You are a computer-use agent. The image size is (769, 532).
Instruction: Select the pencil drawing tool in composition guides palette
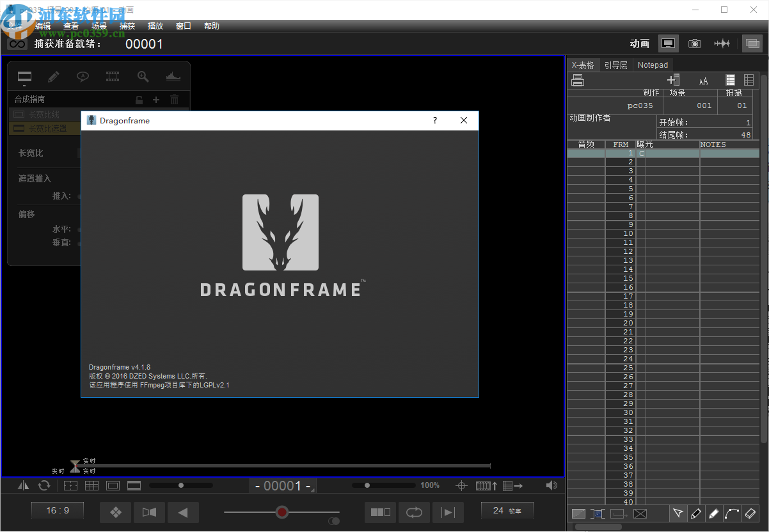[53, 77]
